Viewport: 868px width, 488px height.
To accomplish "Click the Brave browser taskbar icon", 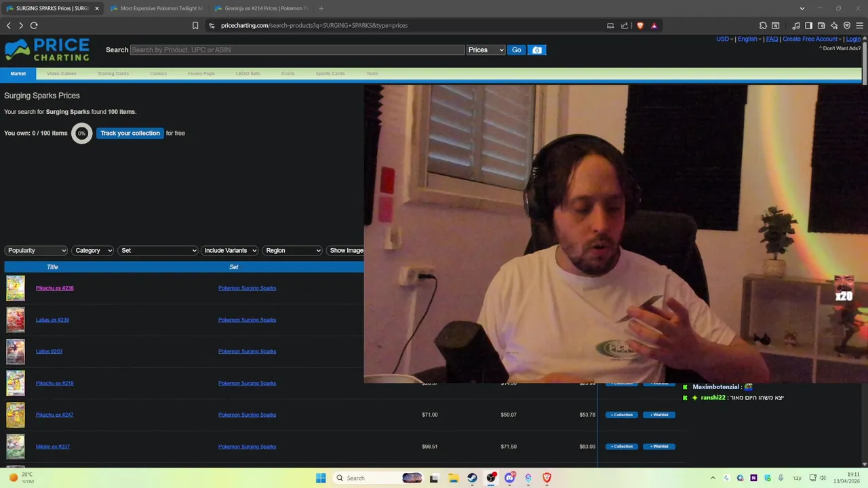I will (x=547, y=478).
